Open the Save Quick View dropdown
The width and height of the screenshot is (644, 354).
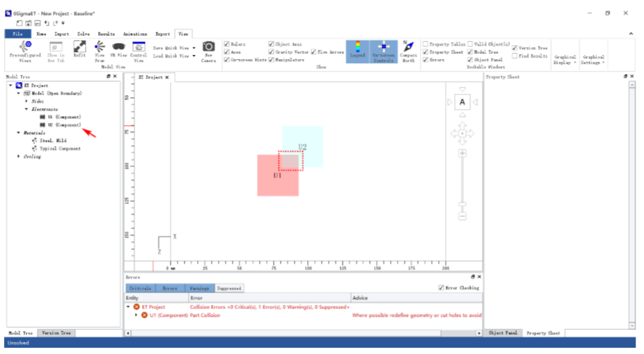(x=174, y=47)
